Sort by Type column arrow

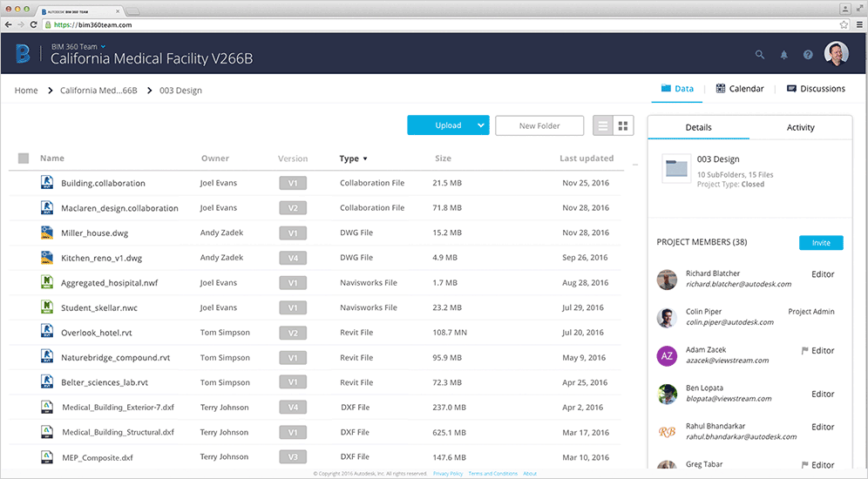pos(365,159)
